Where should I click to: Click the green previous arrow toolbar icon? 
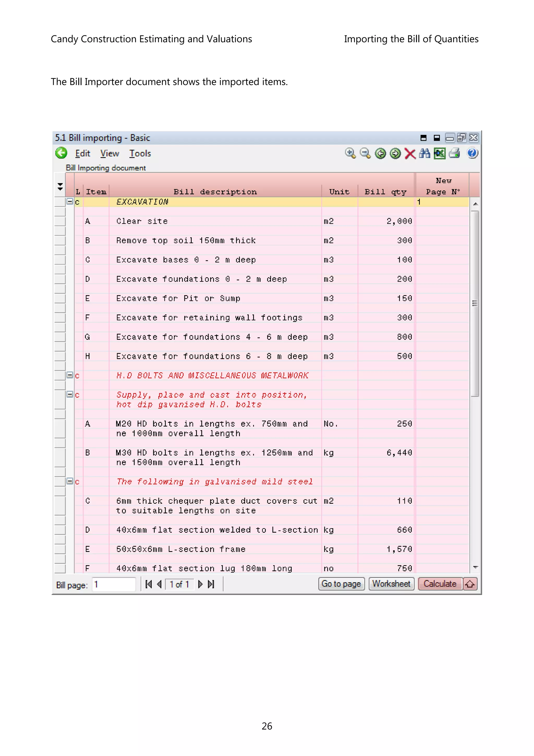pyautogui.click(x=381, y=153)
